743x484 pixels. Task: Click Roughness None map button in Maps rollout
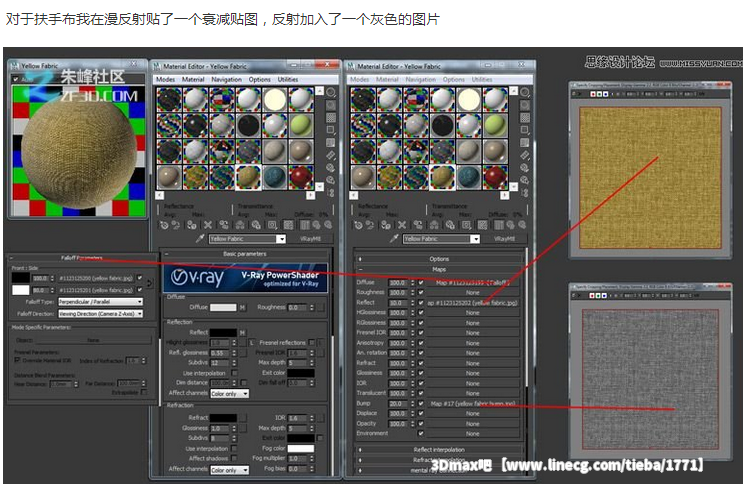point(472,292)
